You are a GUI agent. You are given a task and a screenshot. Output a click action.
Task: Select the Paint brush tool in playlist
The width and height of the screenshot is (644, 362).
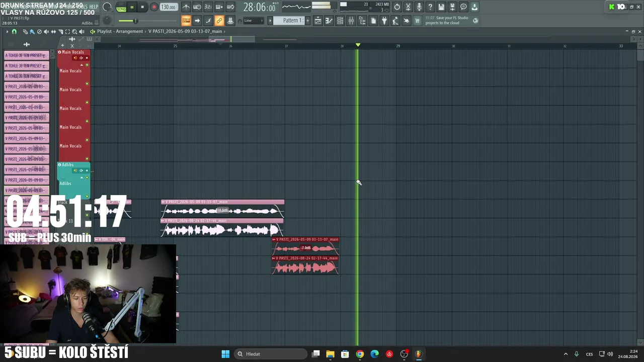pos(32,32)
